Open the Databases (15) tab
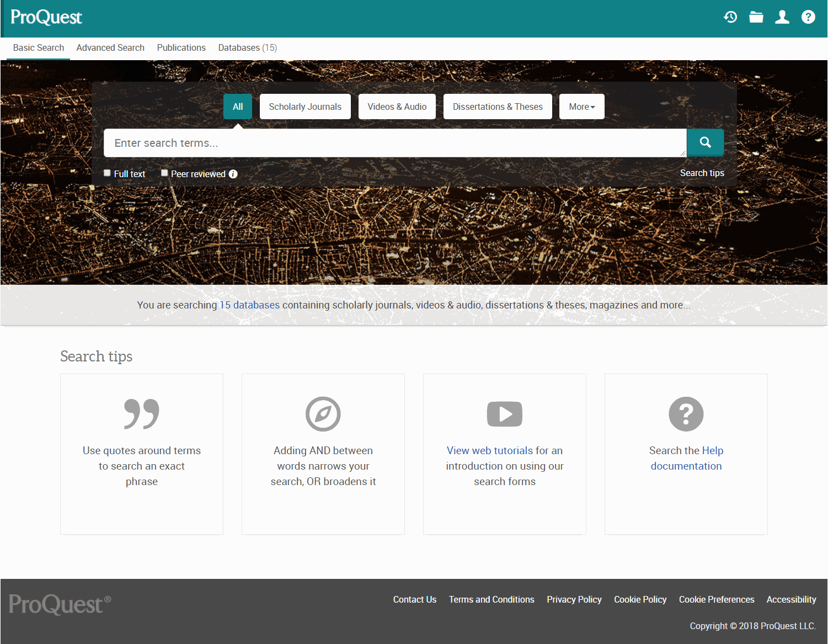Viewport: 828px width, 644px height. click(247, 47)
